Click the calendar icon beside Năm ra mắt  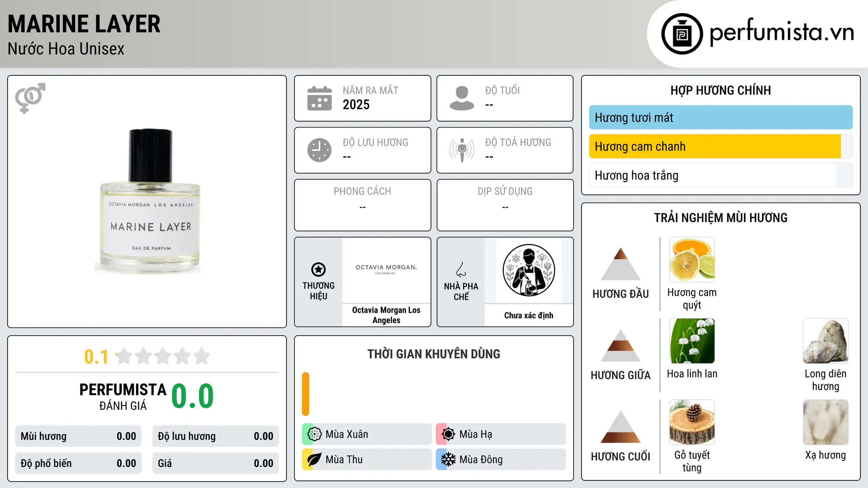320,98
